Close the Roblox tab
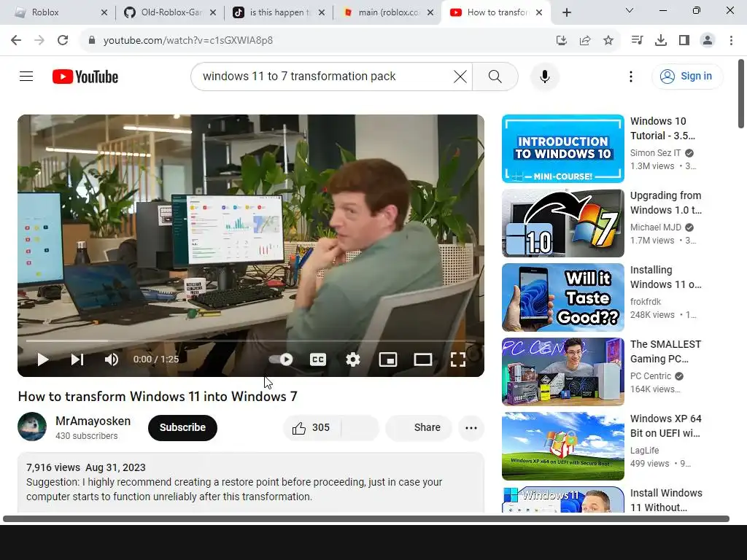 pos(104,12)
